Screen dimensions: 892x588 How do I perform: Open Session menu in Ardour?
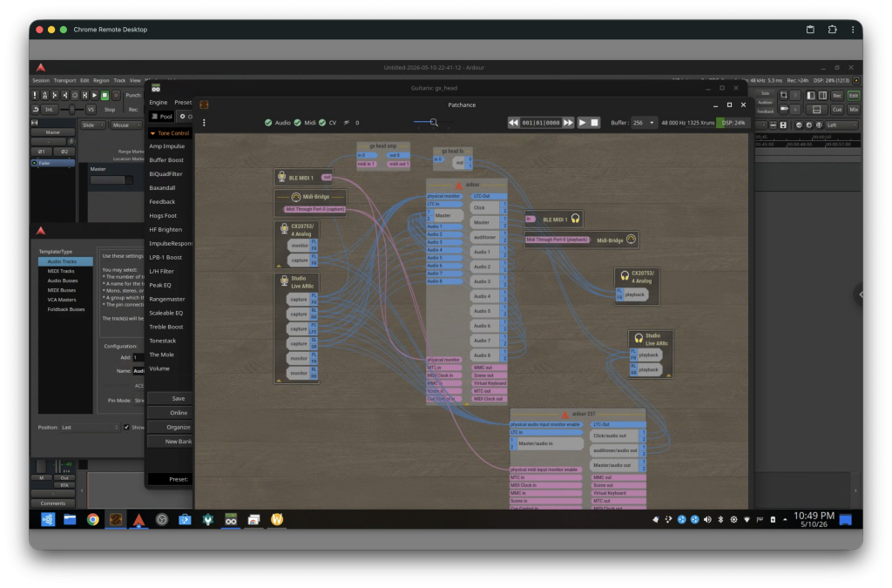pyautogui.click(x=40, y=81)
